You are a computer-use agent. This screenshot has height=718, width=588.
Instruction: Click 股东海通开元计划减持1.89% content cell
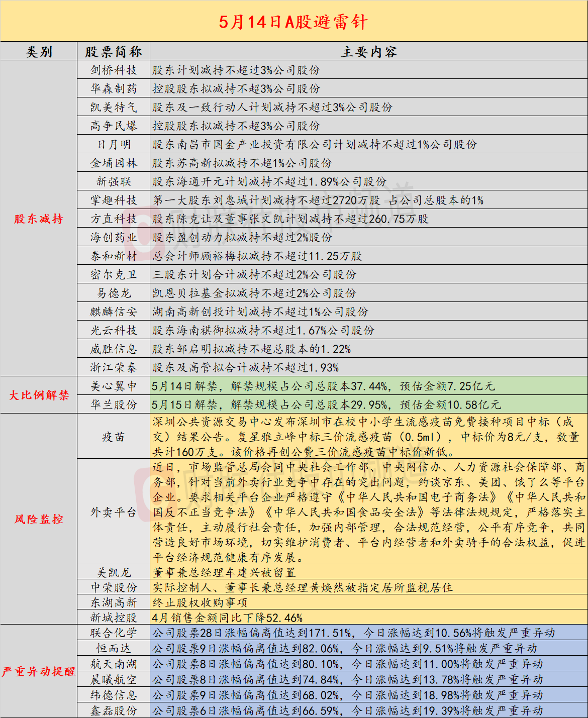(369, 181)
